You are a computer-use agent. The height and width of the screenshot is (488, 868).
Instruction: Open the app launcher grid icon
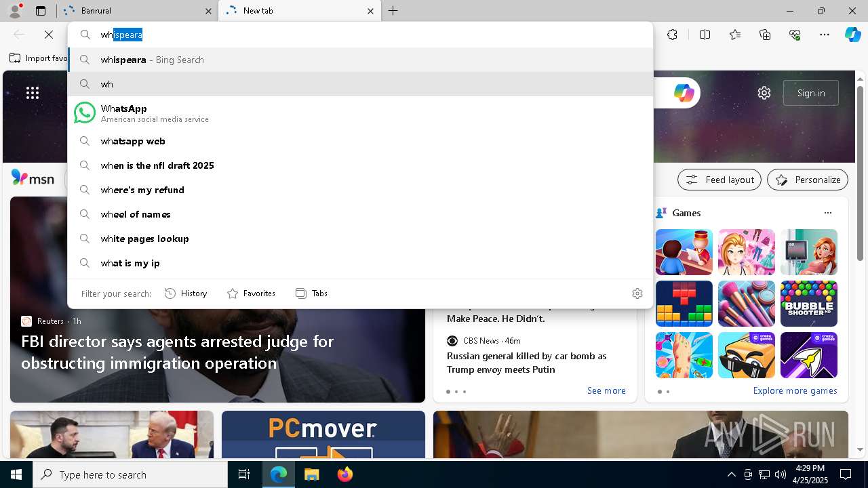point(33,93)
